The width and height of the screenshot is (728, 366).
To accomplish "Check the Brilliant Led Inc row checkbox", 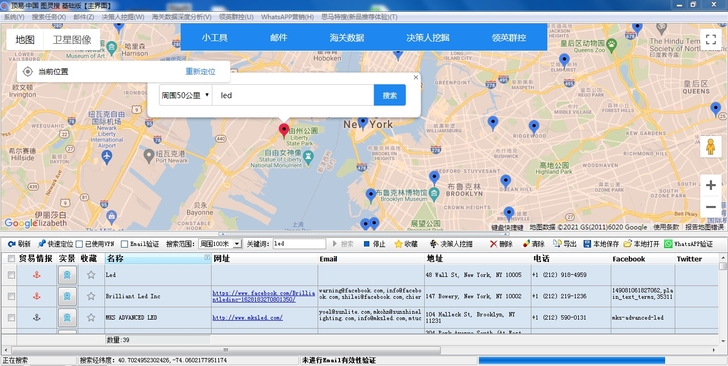I will pos(11,296).
